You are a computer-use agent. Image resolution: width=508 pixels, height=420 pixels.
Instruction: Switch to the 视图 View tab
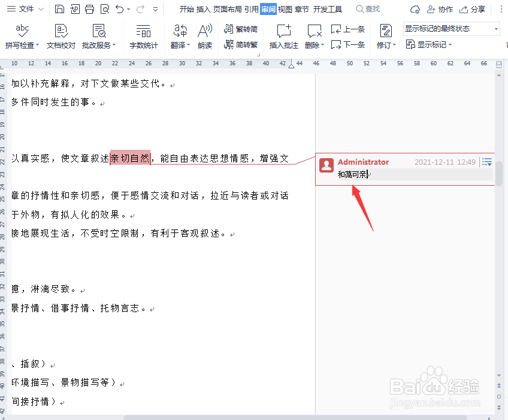[285, 8]
